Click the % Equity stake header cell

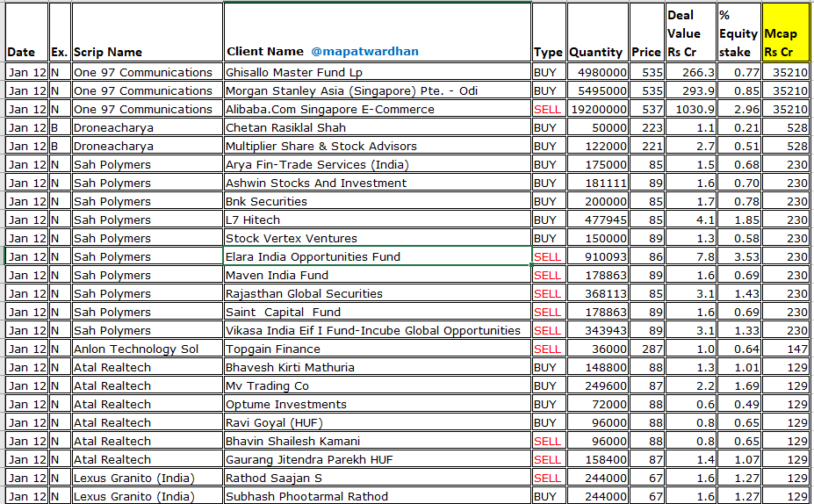pos(738,32)
